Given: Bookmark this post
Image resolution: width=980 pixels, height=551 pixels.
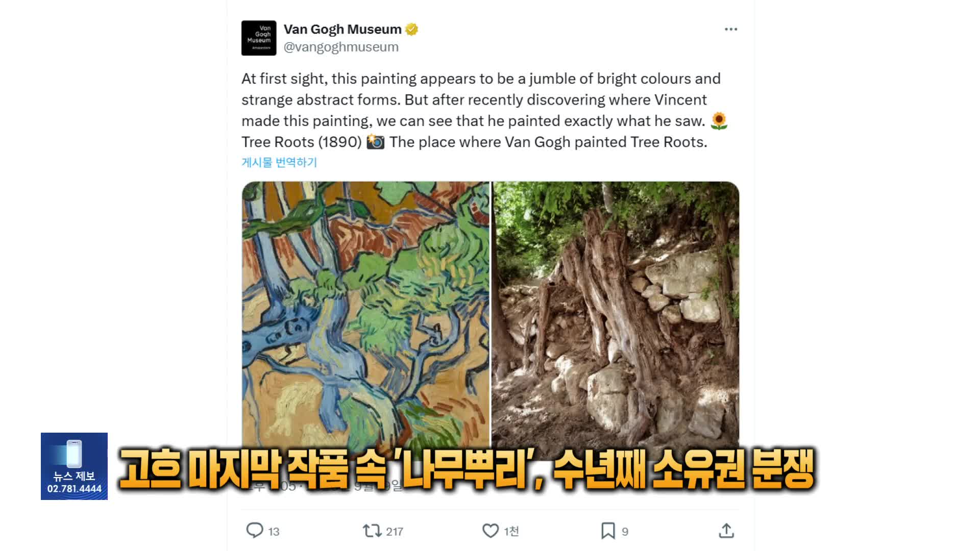Looking at the screenshot, I should pyautogui.click(x=608, y=531).
